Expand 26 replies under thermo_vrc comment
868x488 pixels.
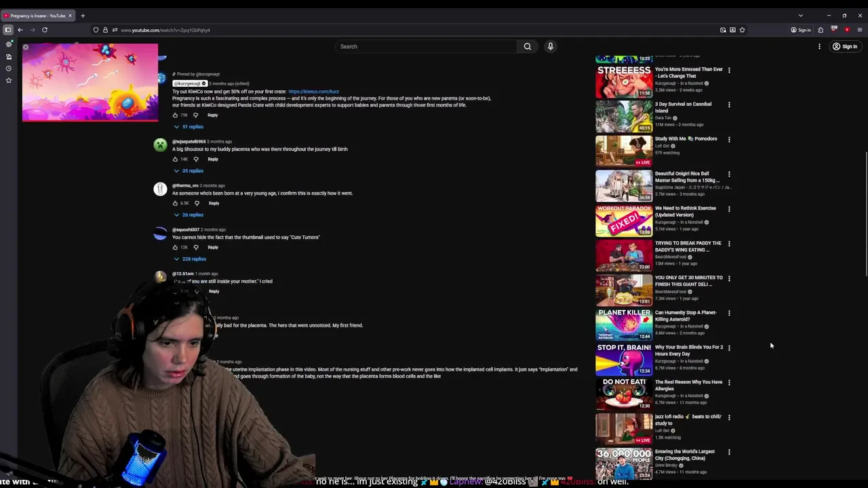(189, 215)
